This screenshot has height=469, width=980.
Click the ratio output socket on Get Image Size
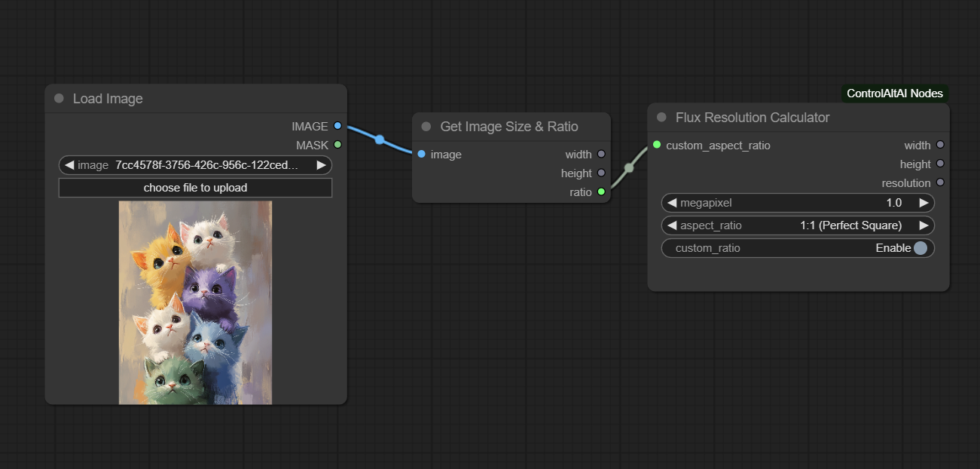tap(601, 192)
